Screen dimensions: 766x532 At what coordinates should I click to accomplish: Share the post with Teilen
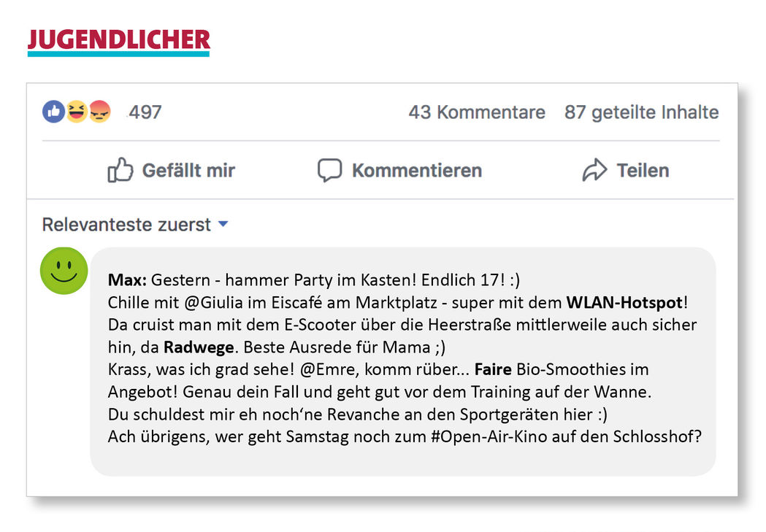[x=626, y=170]
